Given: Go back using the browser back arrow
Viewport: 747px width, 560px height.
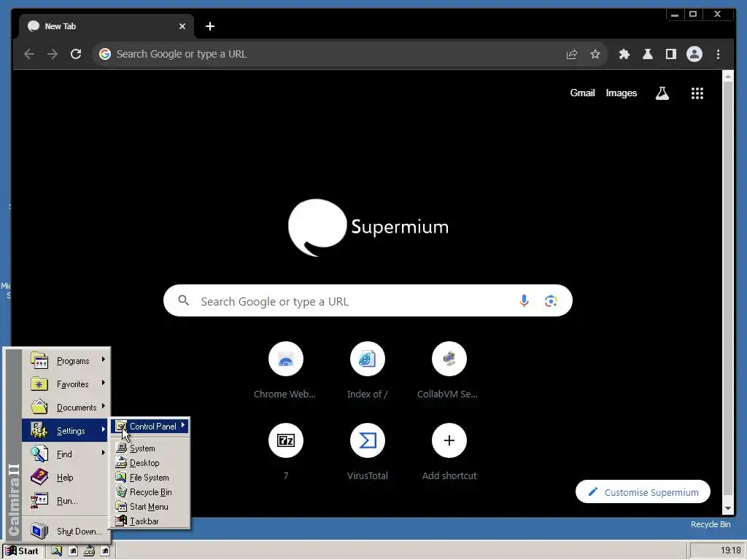Looking at the screenshot, I should pos(29,54).
